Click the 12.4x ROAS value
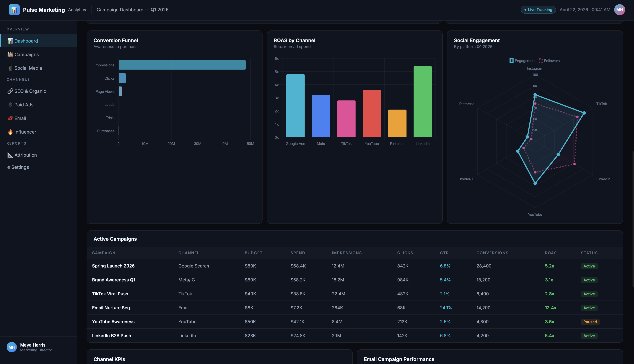This screenshot has width=634, height=364. 551,308
